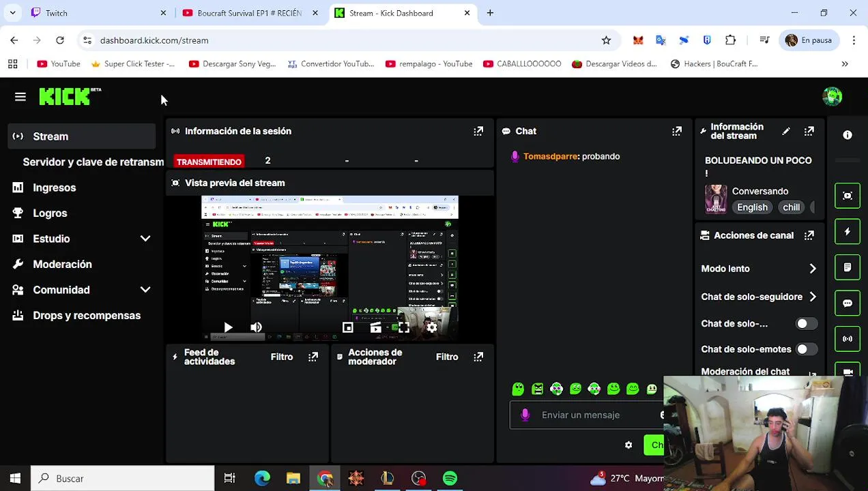Show more bookmarks with the chevron
This screenshot has width=868, height=491.
(x=845, y=63)
